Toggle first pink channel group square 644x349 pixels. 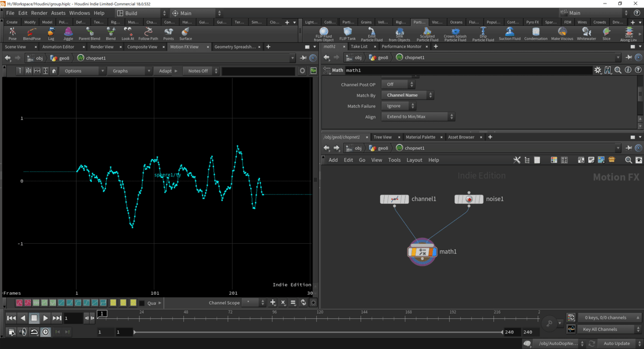pyautogui.click(x=19, y=303)
